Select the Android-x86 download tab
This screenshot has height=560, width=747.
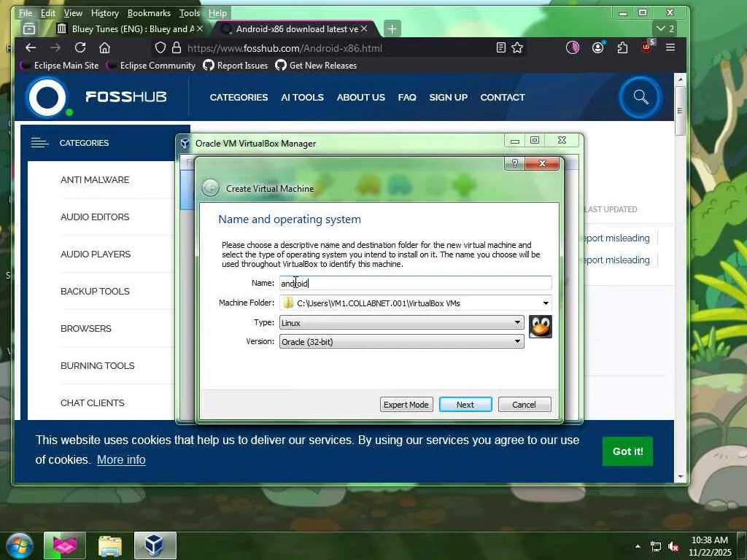(295, 29)
